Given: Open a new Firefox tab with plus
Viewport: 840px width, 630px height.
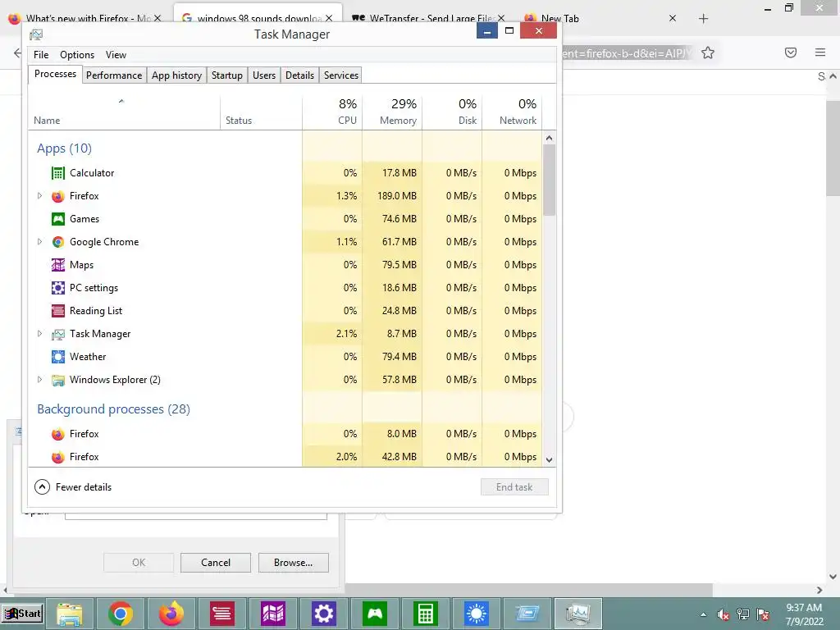Looking at the screenshot, I should click(x=703, y=19).
